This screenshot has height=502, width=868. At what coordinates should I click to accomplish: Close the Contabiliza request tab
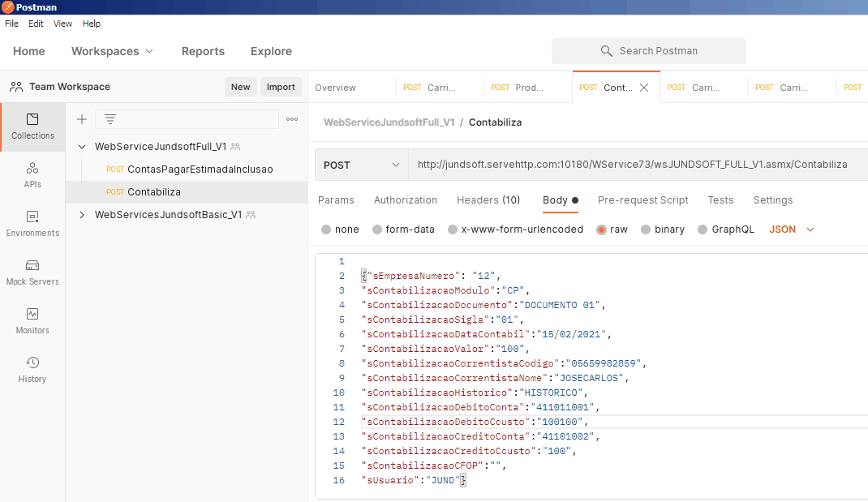[644, 88]
